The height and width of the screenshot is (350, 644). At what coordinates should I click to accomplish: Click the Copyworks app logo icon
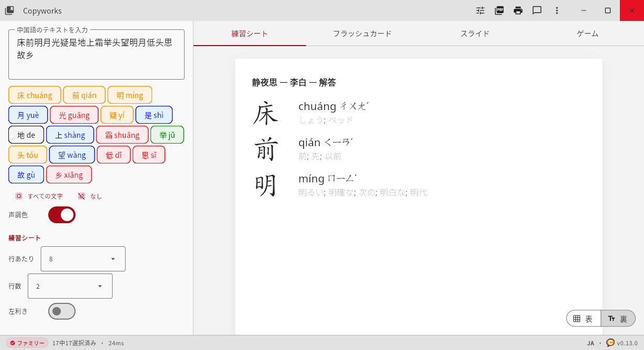coord(9,10)
